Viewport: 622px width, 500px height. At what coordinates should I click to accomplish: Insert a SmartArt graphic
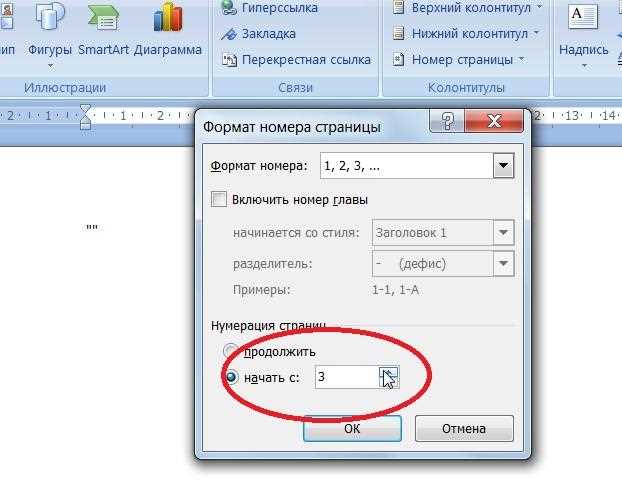(103, 30)
